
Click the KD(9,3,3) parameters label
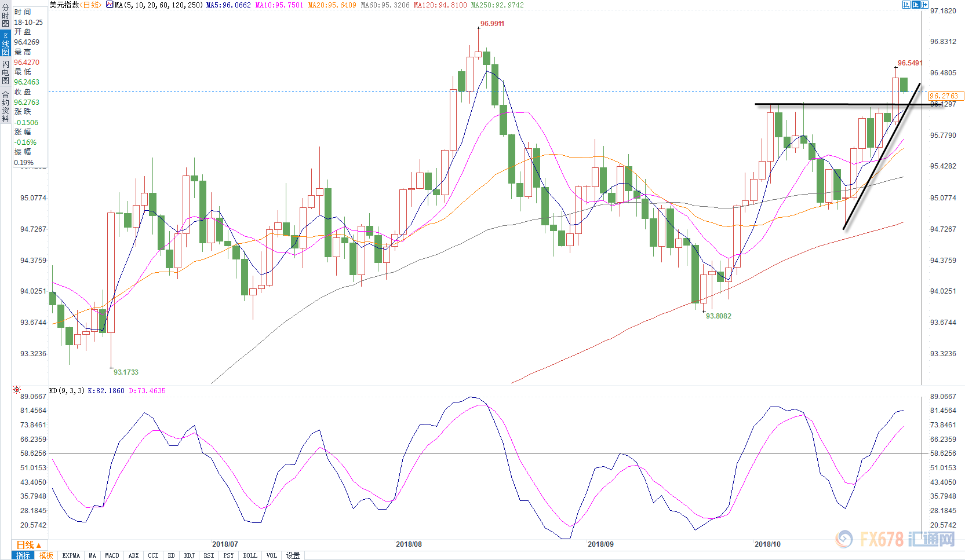coord(67,391)
